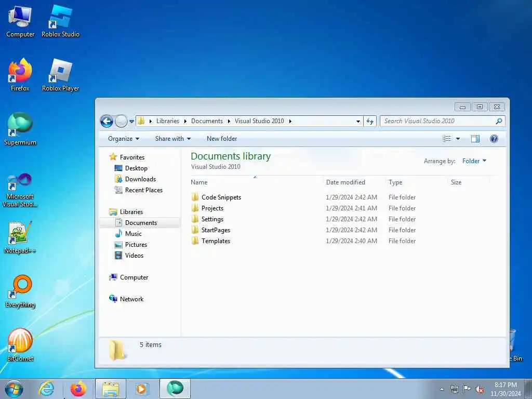Viewport: 532px width, 399px height.
Task: Select the Roblox Player desktop shortcut
Action: point(60,75)
